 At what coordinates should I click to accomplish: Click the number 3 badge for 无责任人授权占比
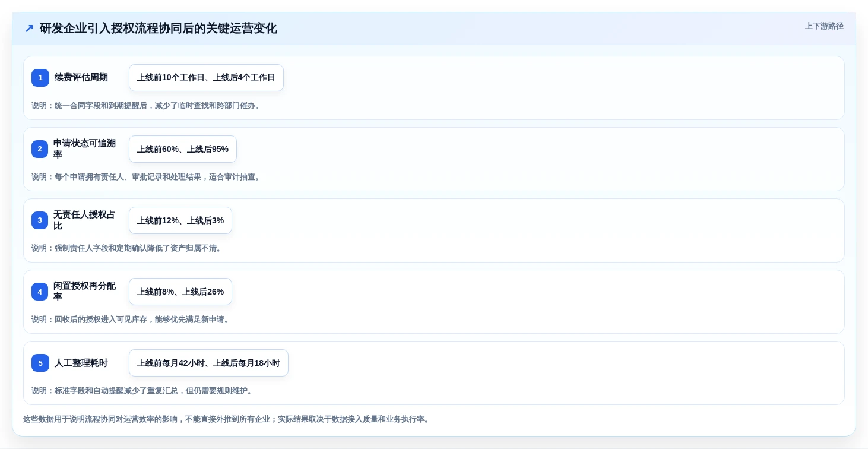[40, 220]
